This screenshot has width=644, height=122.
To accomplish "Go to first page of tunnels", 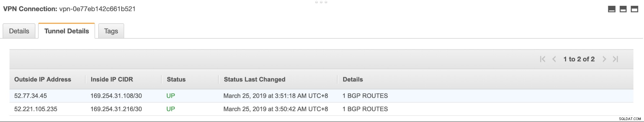I will click(x=543, y=59).
